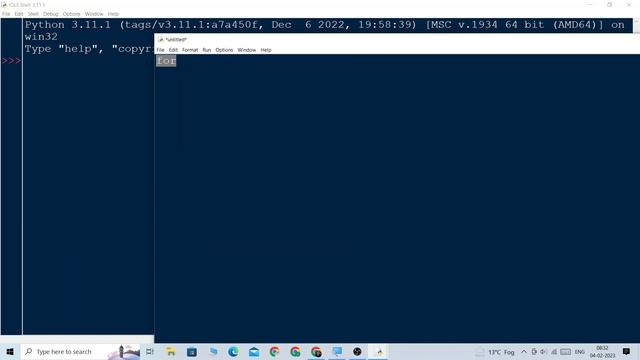Image resolution: width=640 pixels, height=360 pixels.
Task: Open File menu in untitled editor window
Action: coord(160,50)
